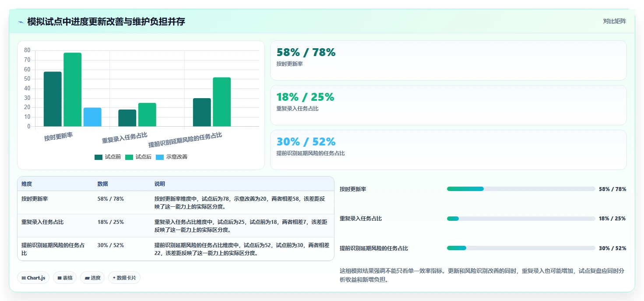Click the green 重复录入任务占比 试点后 bar
Image resolution: width=644 pixels, height=301 pixels.
[147, 115]
